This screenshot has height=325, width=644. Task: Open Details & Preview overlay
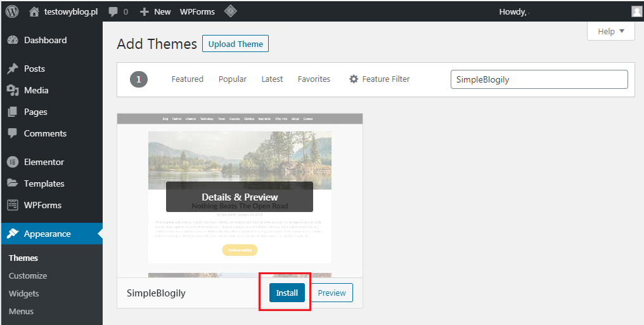pos(240,197)
